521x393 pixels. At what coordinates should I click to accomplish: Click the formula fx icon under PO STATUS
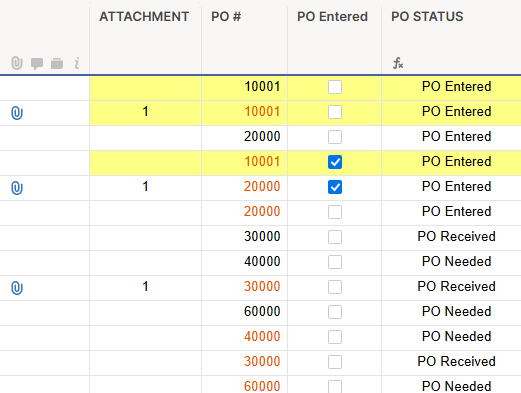click(398, 63)
